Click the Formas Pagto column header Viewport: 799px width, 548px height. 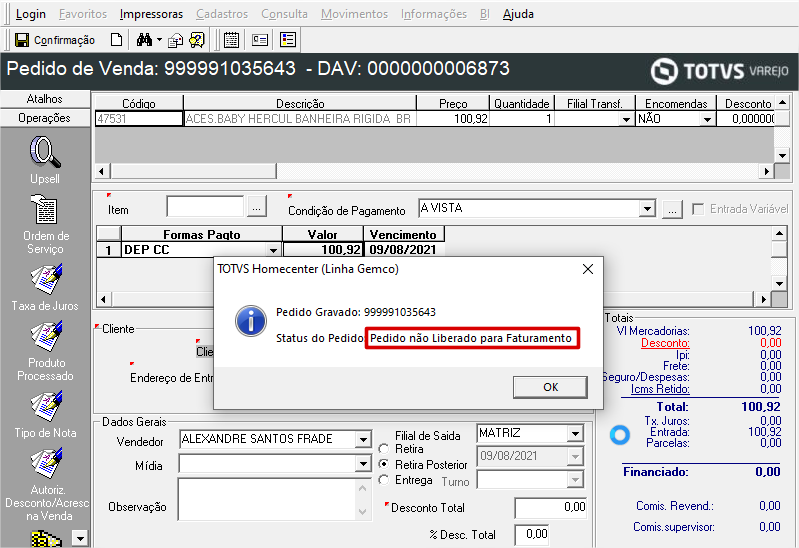(x=202, y=234)
